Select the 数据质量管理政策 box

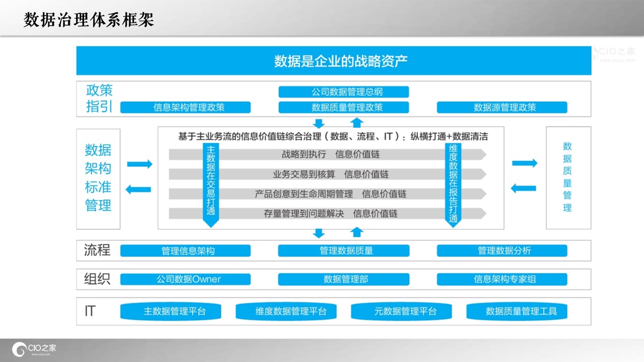344,107
